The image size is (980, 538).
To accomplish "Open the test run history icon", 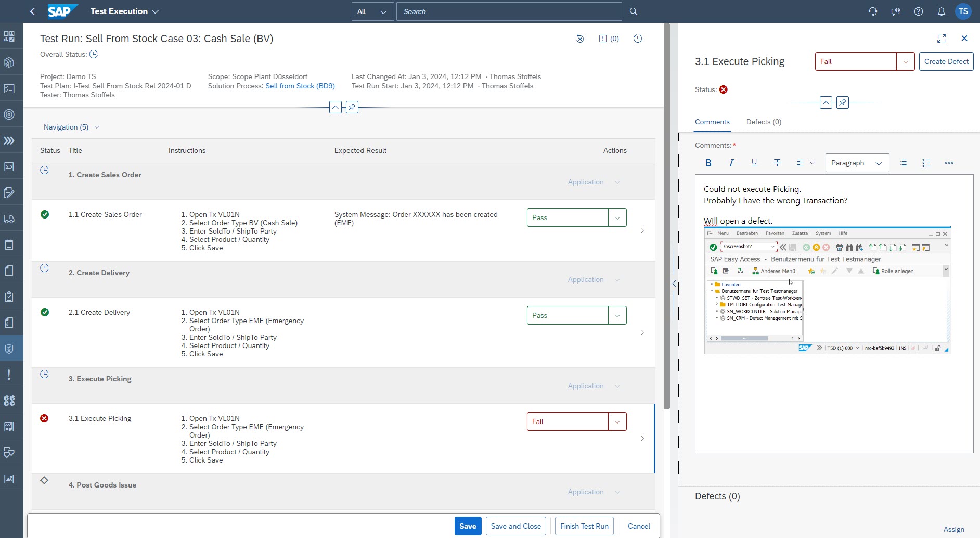I will click(x=638, y=39).
